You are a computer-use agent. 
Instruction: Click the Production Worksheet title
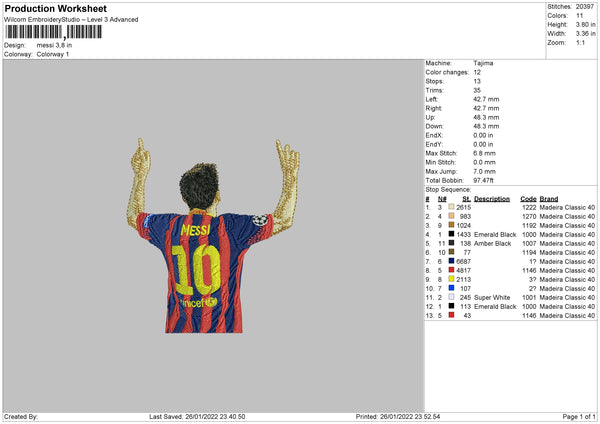[x=55, y=8]
